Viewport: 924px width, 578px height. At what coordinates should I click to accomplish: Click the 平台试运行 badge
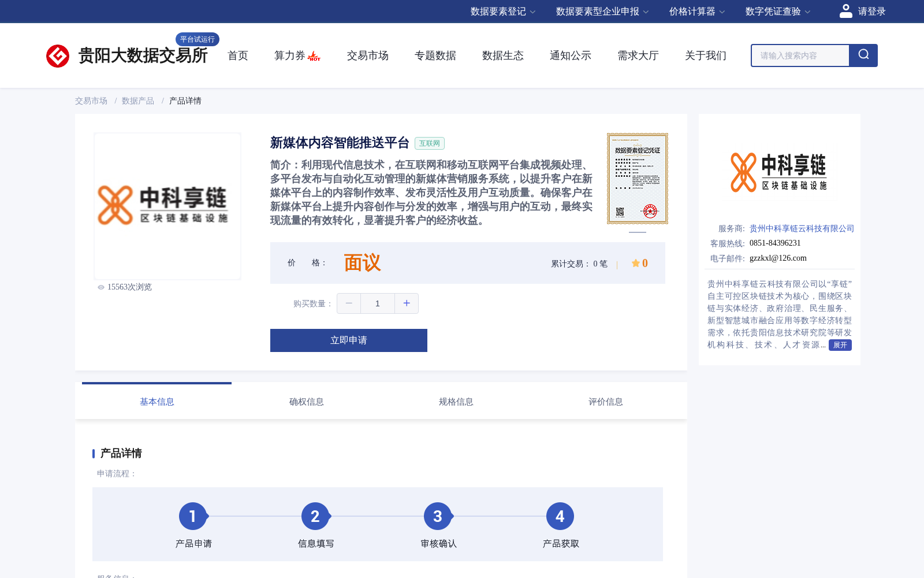point(198,39)
